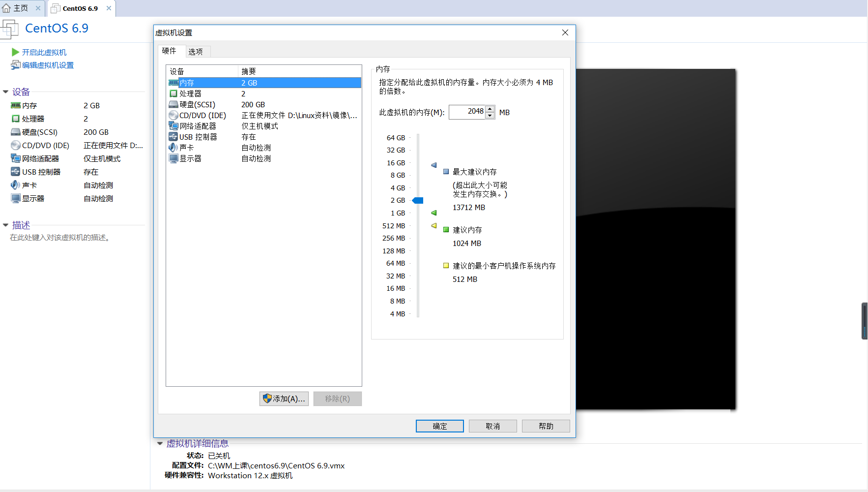Select the 网络适配器 icon in the dialog list
The height and width of the screenshot is (492, 868).
[x=173, y=126]
